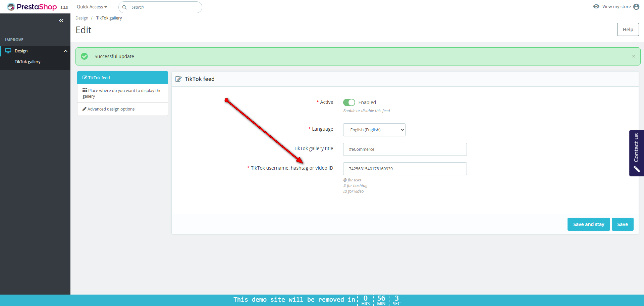Dismiss the Successful update alert

pos(634,56)
